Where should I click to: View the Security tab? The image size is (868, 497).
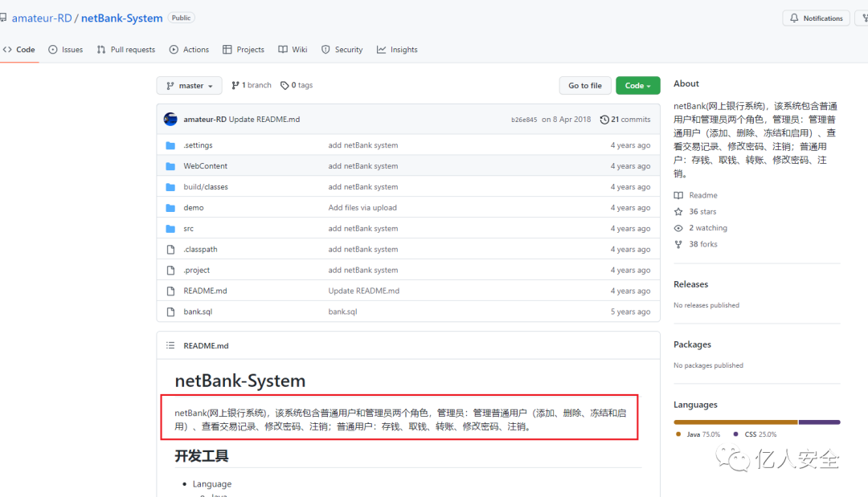[342, 50]
